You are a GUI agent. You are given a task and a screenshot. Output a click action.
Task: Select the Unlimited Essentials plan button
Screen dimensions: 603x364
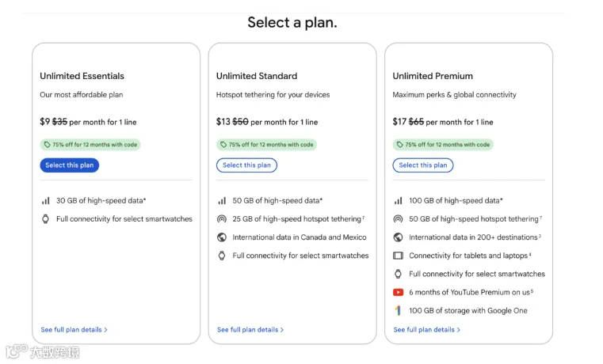pyautogui.click(x=70, y=165)
